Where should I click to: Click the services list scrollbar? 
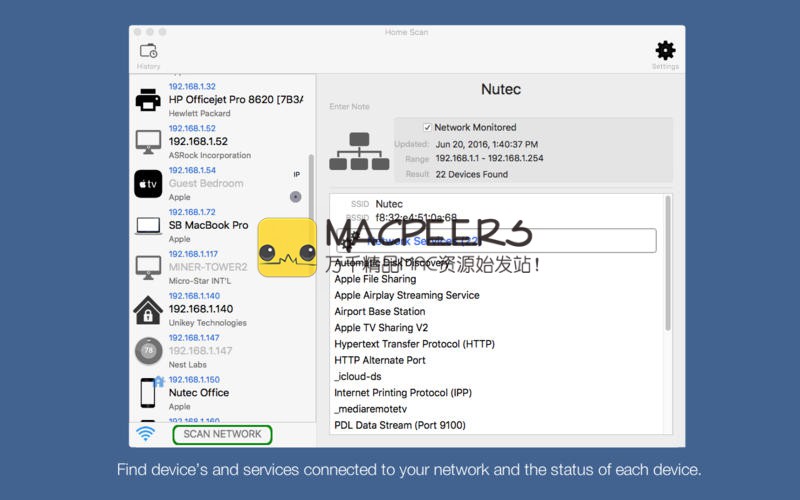click(668, 264)
